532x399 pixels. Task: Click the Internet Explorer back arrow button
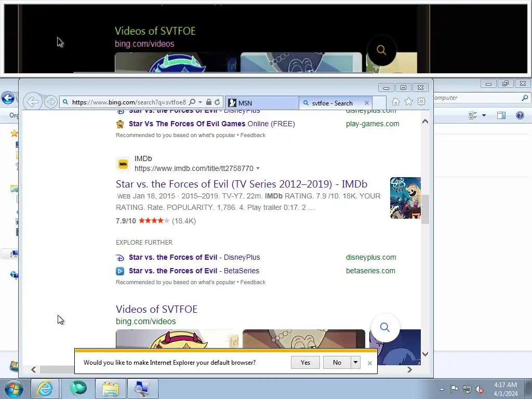pos(33,102)
